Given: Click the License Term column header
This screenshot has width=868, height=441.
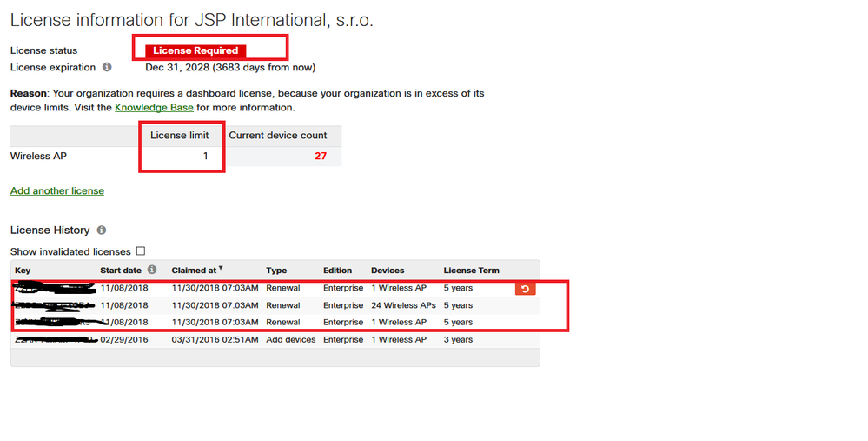Looking at the screenshot, I should [x=471, y=271].
